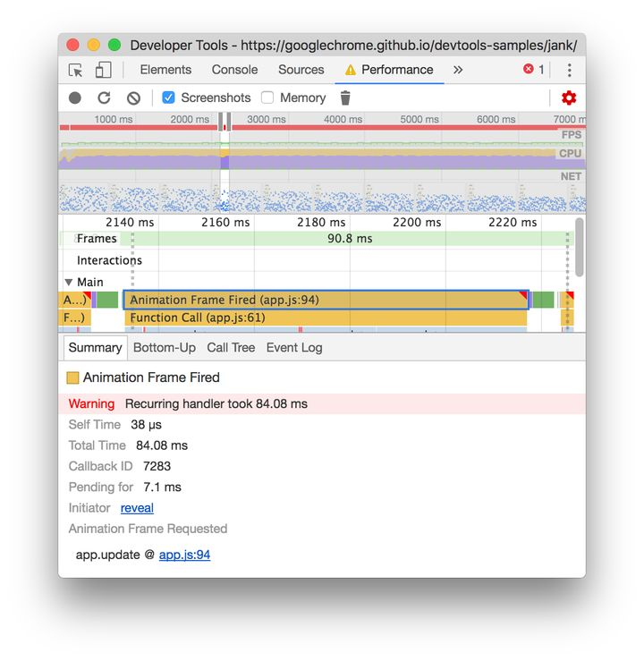
Task: Select the Function Call (app.js:61) bar
Action: pyautogui.click(x=326, y=318)
